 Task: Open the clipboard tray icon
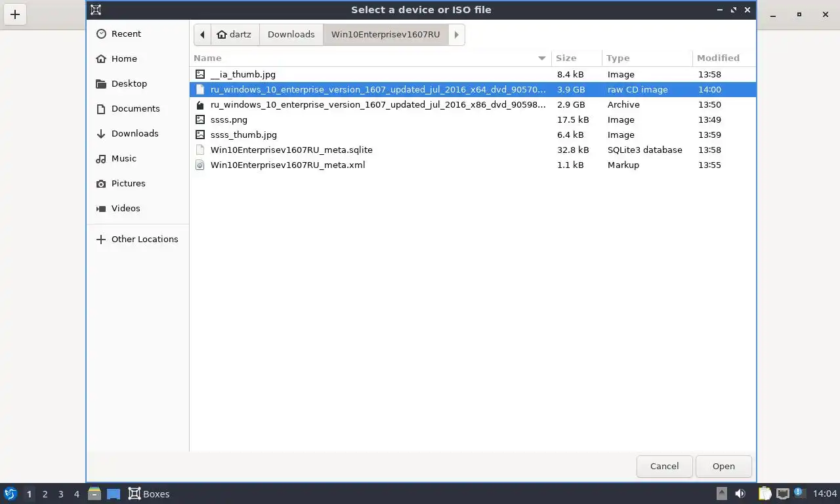click(x=765, y=493)
